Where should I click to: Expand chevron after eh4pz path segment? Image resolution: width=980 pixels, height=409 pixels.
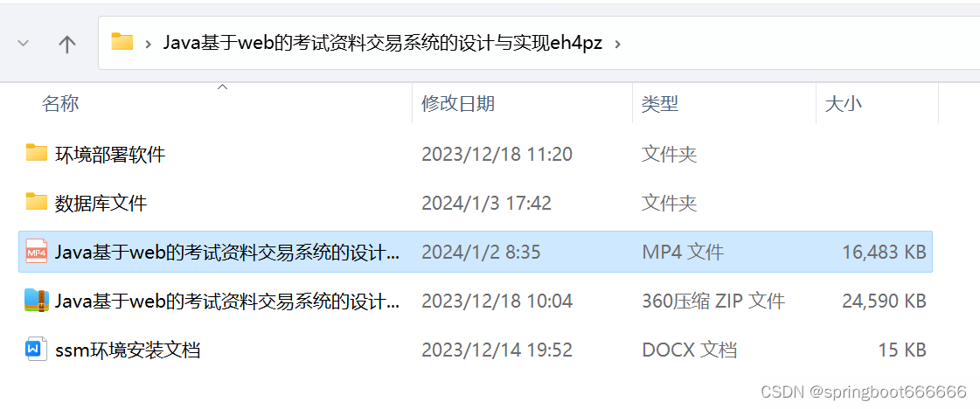pos(617,44)
